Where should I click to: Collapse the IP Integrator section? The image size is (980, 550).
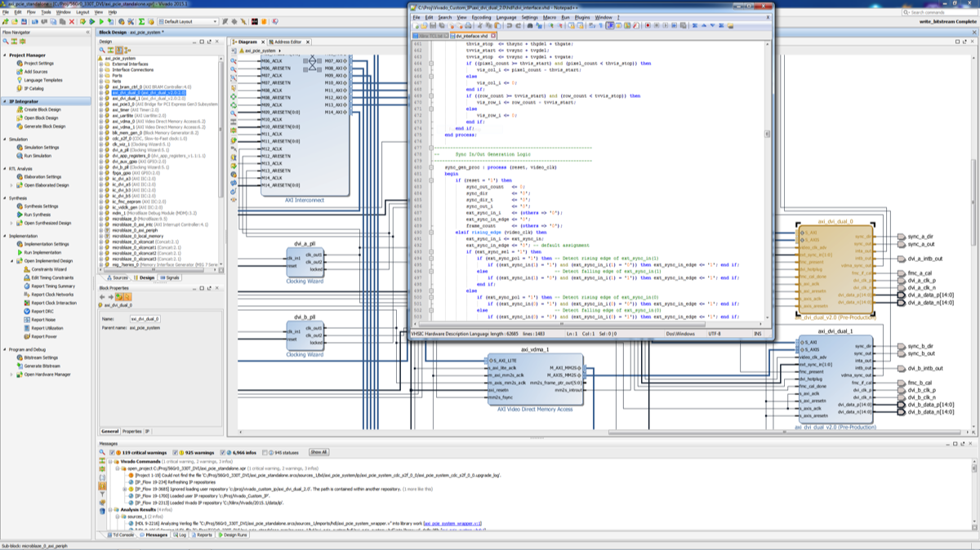click(x=3, y=101)
